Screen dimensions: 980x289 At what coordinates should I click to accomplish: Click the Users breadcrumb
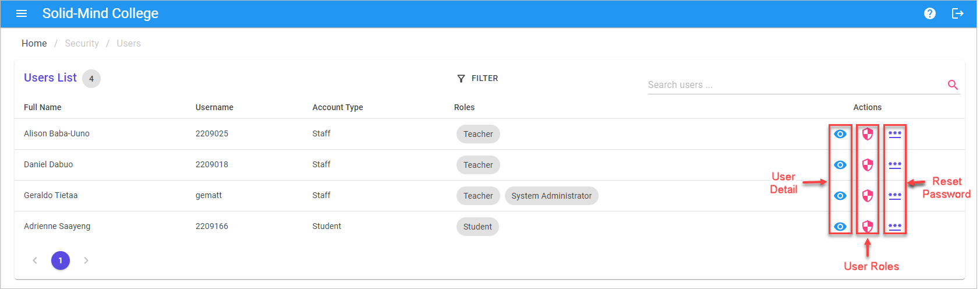[129, 43]
